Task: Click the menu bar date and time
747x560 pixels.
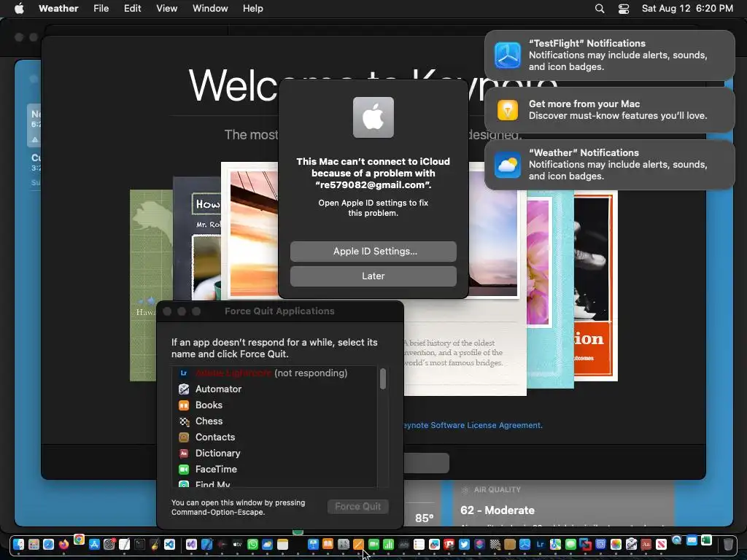Action: tap(687, 9)
